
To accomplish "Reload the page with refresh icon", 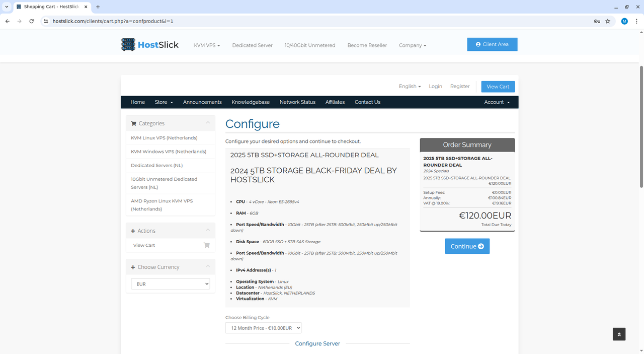I will click(x=31, y=21).
